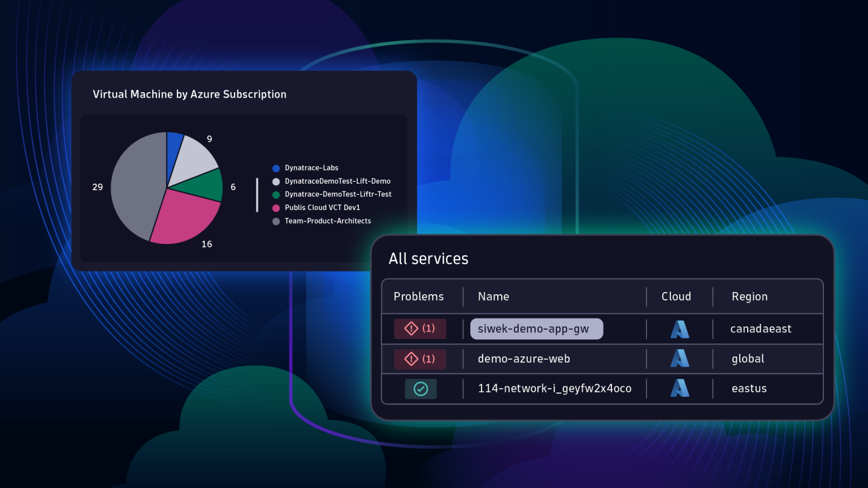Open the siwek-demo-app-gw service
Image resolution: width=868 pixels, height=488 pixels.
(536, 329)
